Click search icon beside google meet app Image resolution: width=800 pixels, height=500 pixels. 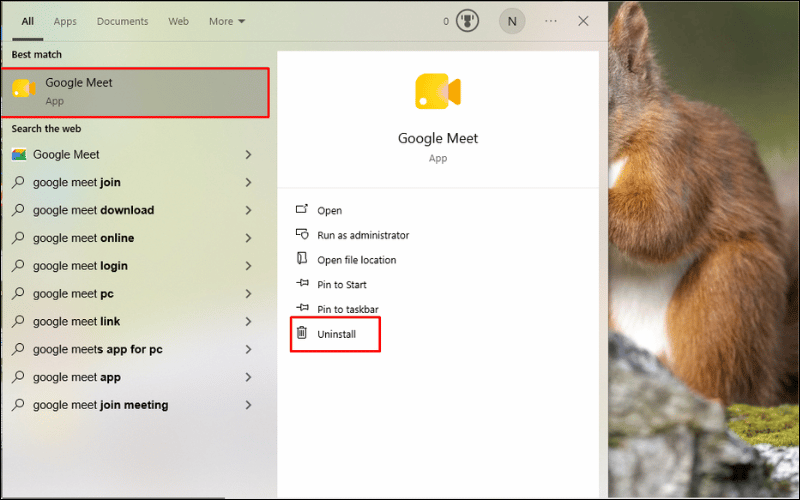pyautogui.click(x=18, y=377)
